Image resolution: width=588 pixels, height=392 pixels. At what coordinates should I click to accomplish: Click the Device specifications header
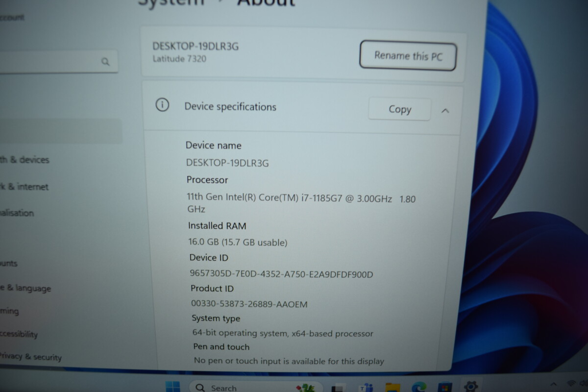point(302,108)
